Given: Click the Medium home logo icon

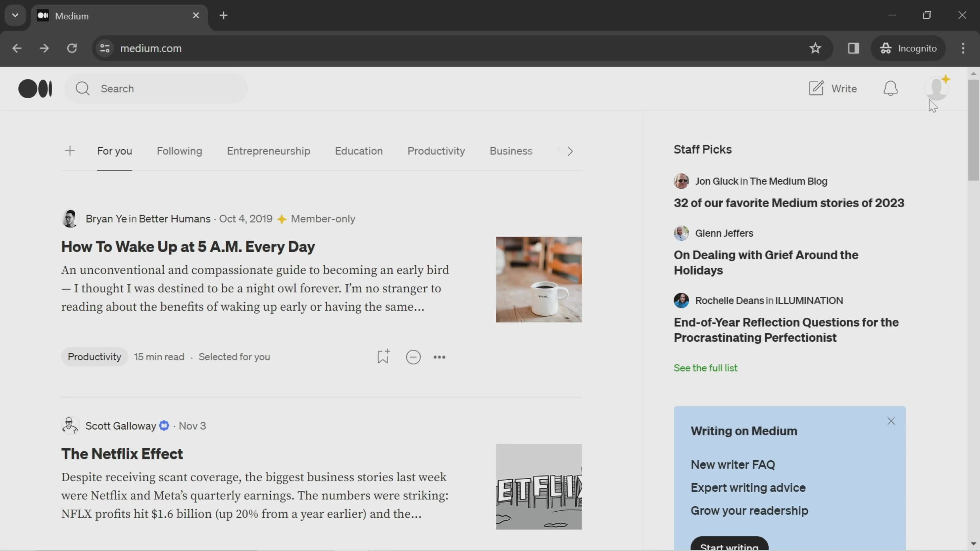Looking at the screenshot, I should [x=35, y=88].
